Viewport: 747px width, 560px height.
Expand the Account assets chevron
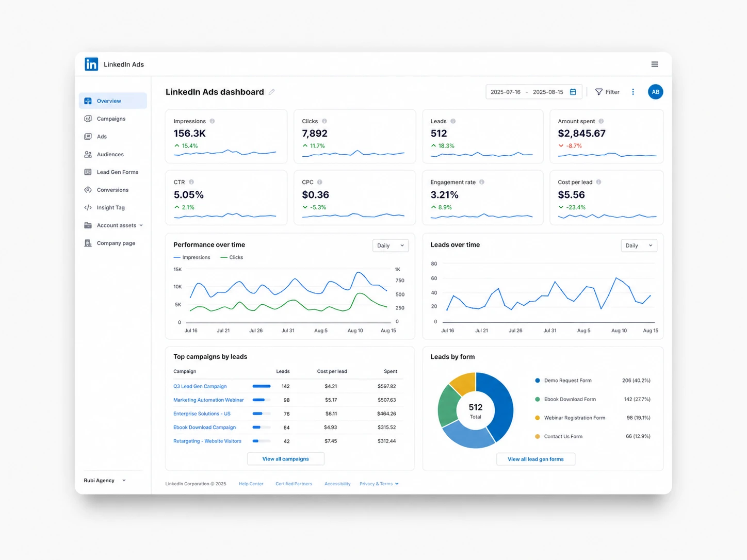(141, 225)
